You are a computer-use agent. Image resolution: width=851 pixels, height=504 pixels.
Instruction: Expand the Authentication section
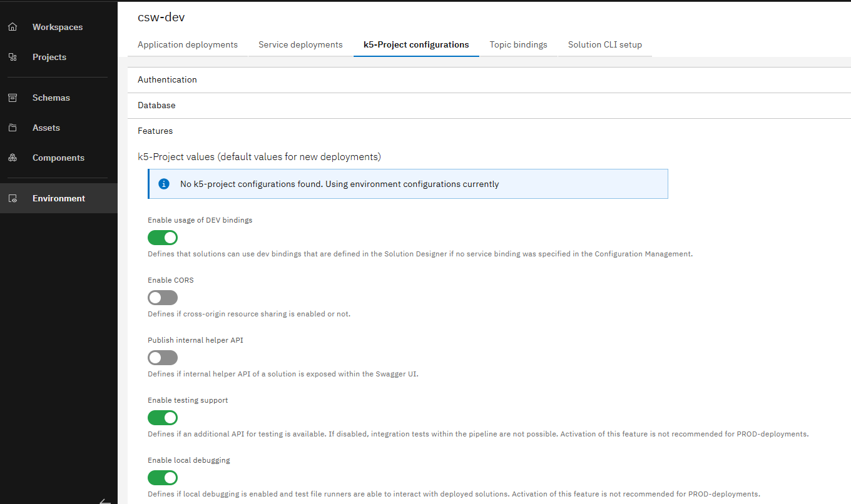[167, 79]
